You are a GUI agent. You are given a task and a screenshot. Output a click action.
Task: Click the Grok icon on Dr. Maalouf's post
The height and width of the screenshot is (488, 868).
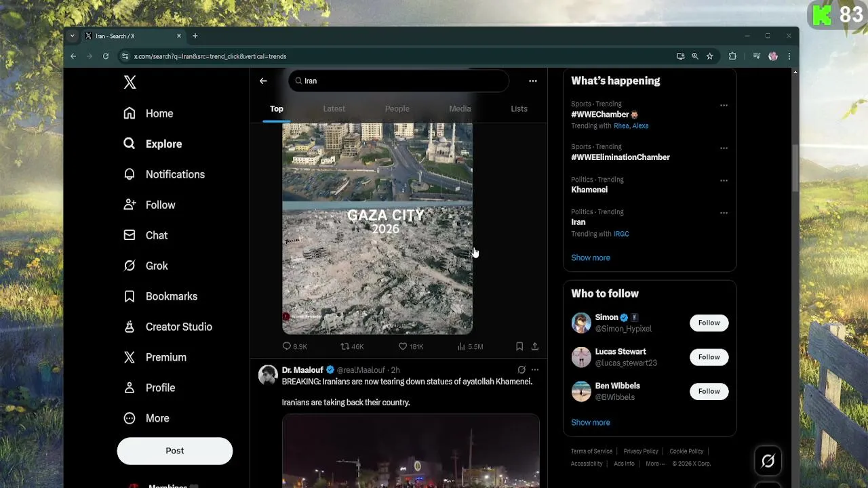[521, 370]
